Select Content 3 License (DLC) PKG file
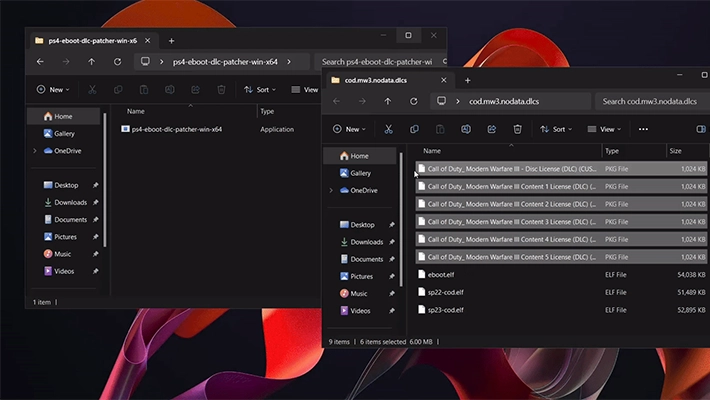The width and height of the screenshot is (710, 400). [x=561, y=222]
